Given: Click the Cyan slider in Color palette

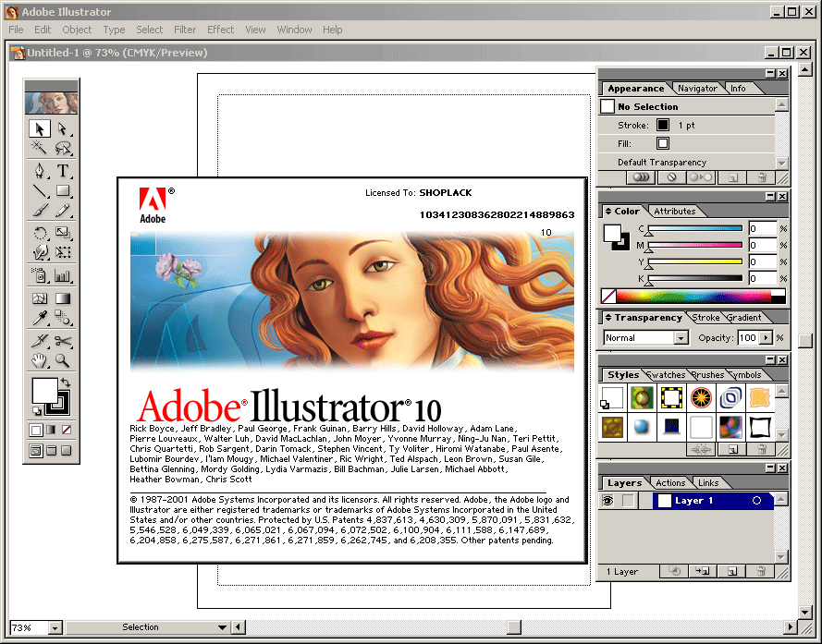Looking at the screenshot, I should 695,228.
